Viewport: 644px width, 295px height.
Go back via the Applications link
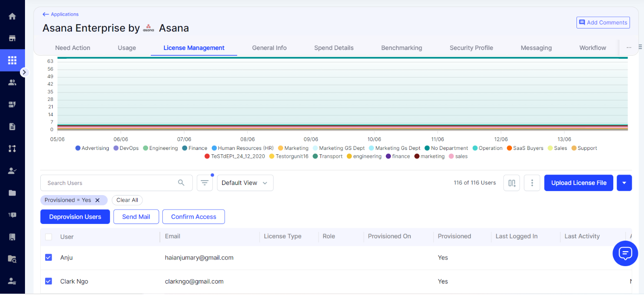(60, 14)
